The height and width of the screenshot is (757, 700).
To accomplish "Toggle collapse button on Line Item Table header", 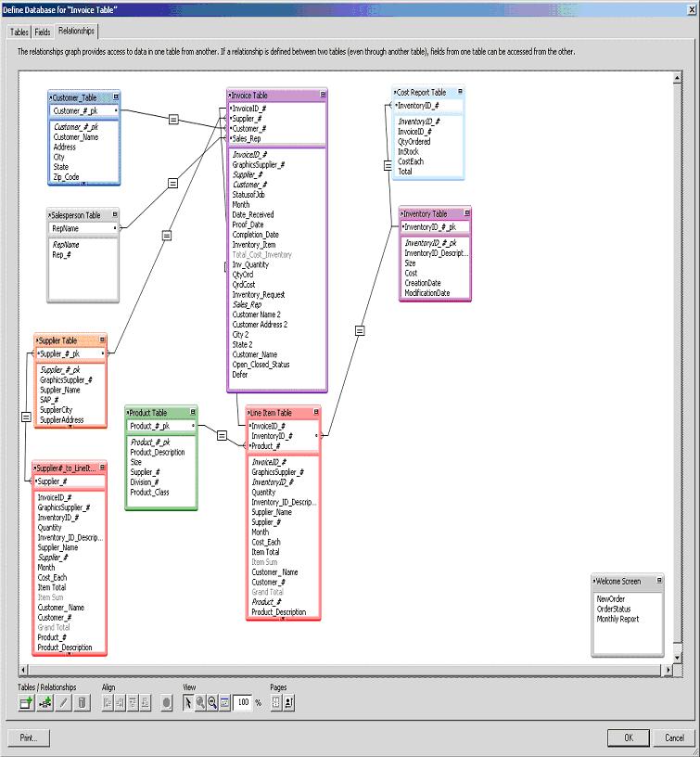I will click(x=316, y=412).
